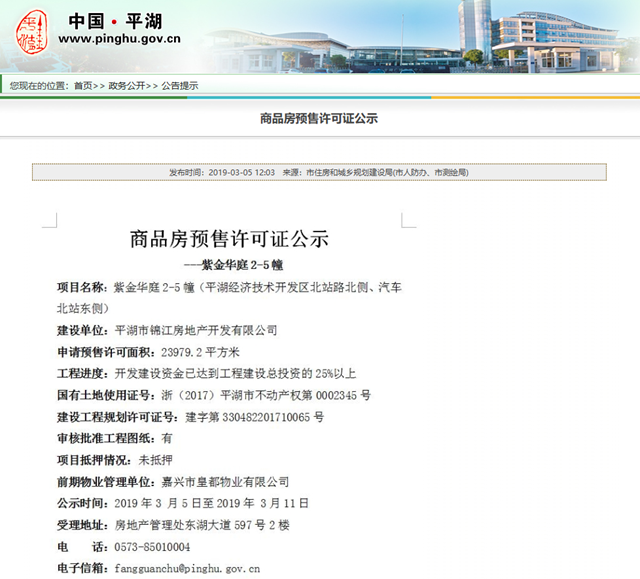Click 审核批准工程图纸 line
640x579 pixels.
click(x=115, y=439)
